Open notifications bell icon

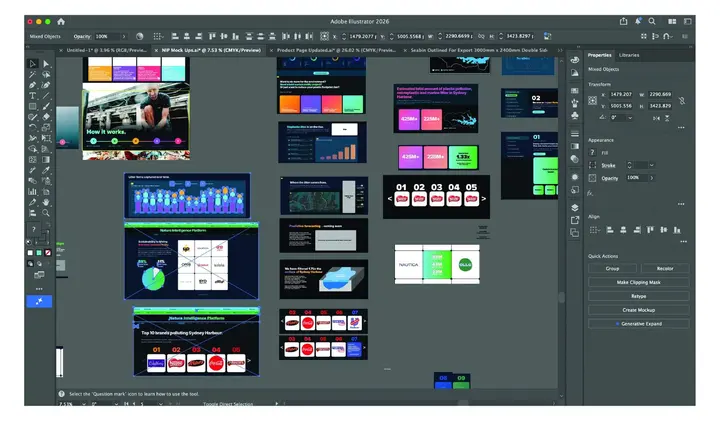point(638,21)
